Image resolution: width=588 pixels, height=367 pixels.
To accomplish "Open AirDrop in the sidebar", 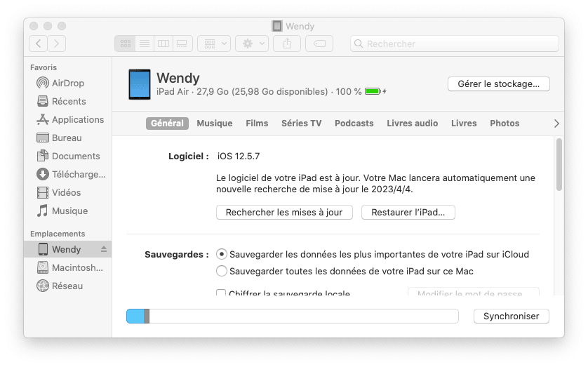I will point(67,83).
